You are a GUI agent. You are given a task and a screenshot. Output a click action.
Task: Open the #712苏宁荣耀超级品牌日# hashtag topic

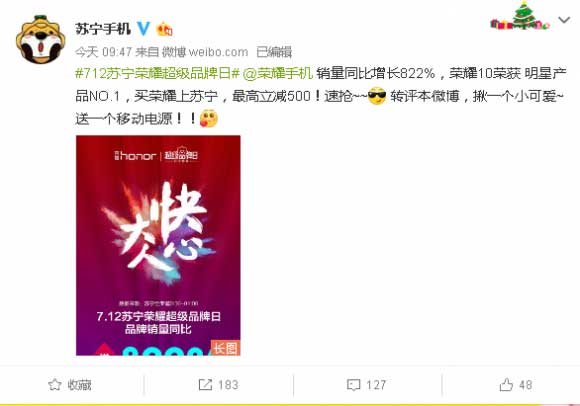point(158,74)
